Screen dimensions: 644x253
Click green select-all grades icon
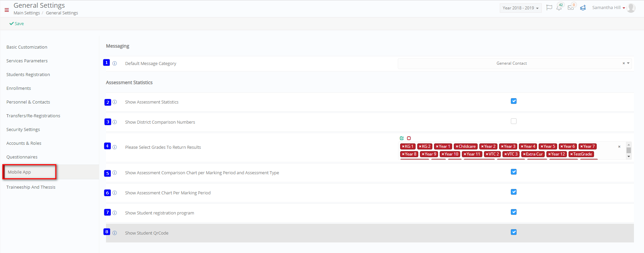(x=402, y=138)
